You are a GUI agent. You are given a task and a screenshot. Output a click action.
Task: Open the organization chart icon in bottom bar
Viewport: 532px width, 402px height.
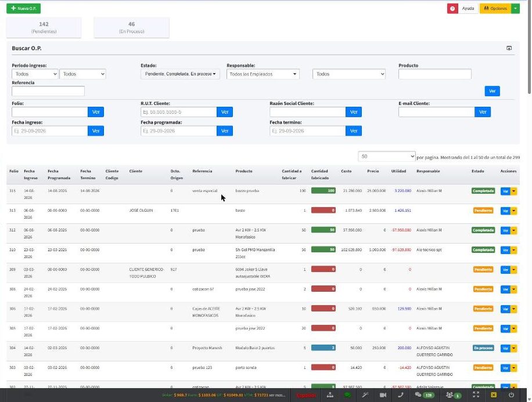click(x=330, y=395)
